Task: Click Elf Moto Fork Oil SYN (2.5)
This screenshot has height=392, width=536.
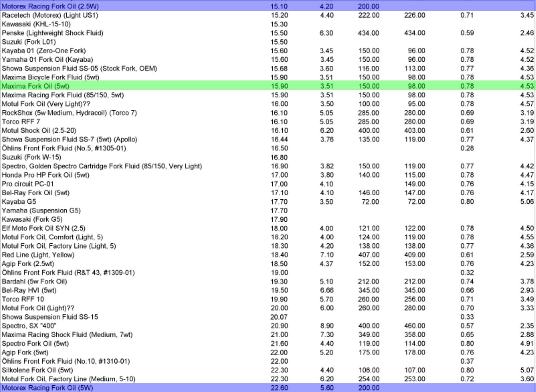Action: [x=43, y=228]
